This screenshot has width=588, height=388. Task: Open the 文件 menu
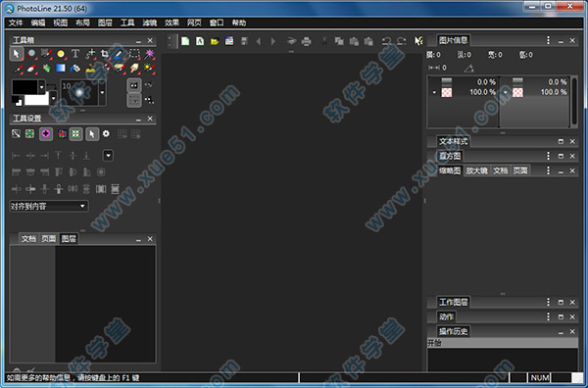click(16, 23)
